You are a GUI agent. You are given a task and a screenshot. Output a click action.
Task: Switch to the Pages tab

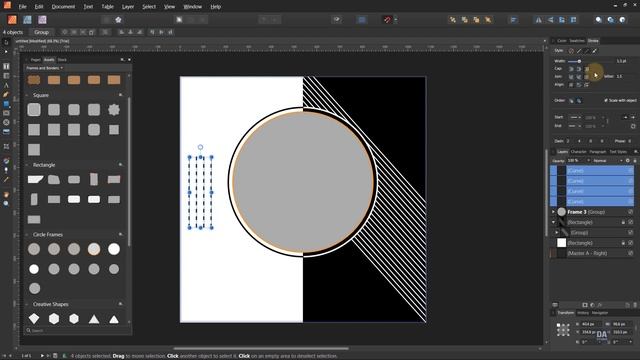coord(36,60)
